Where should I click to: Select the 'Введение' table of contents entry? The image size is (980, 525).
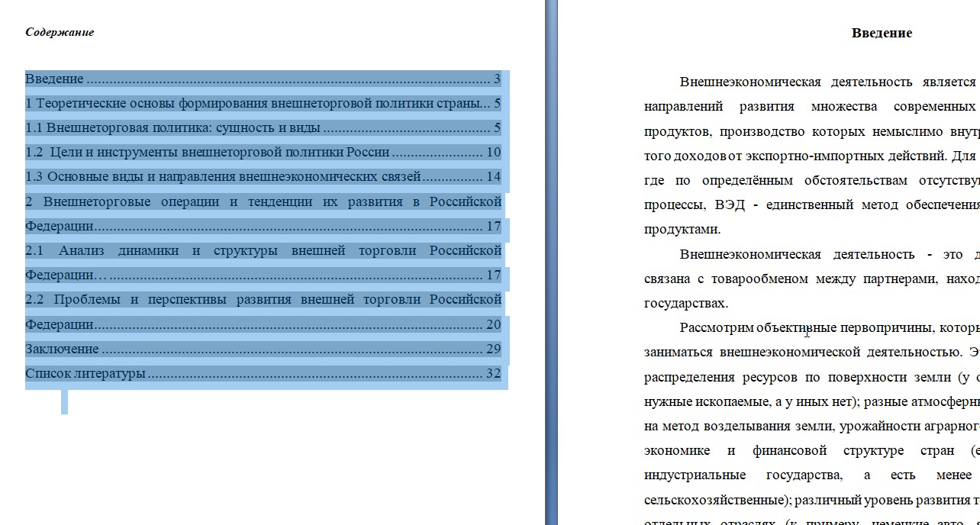263,79
